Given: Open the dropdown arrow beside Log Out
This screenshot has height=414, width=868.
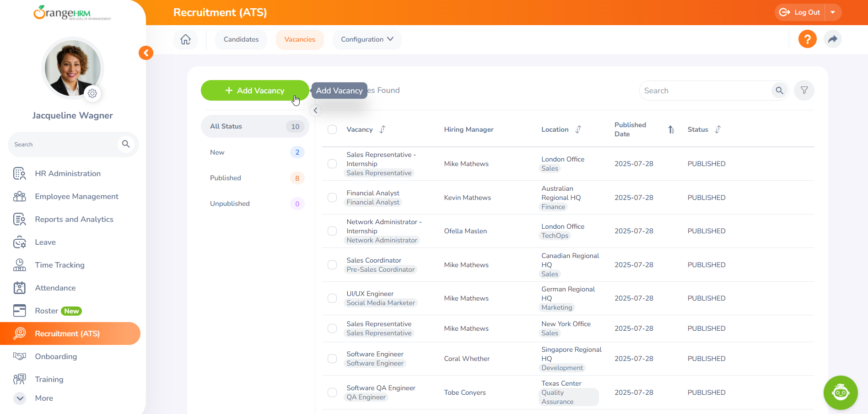Looking at the screenshot, I should [833, 12].
